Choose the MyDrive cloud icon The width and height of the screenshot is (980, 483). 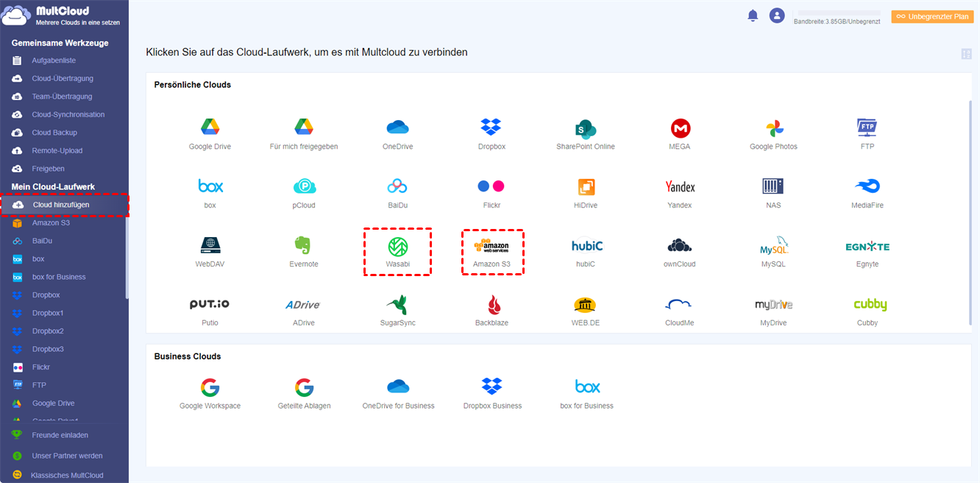[773, 304]
